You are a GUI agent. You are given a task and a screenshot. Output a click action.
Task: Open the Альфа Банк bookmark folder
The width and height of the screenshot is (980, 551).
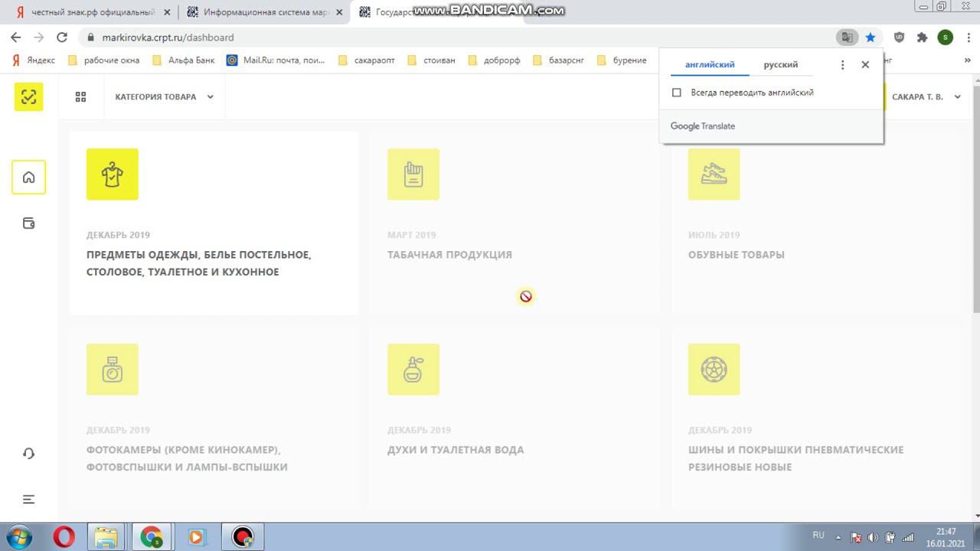coord(183,60)
